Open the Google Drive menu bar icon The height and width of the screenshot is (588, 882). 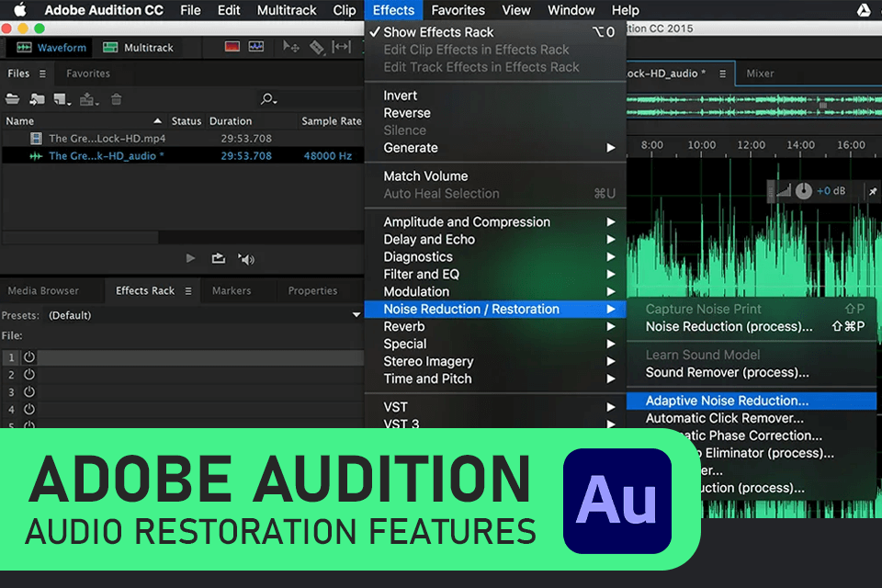(x=865, y=10)
